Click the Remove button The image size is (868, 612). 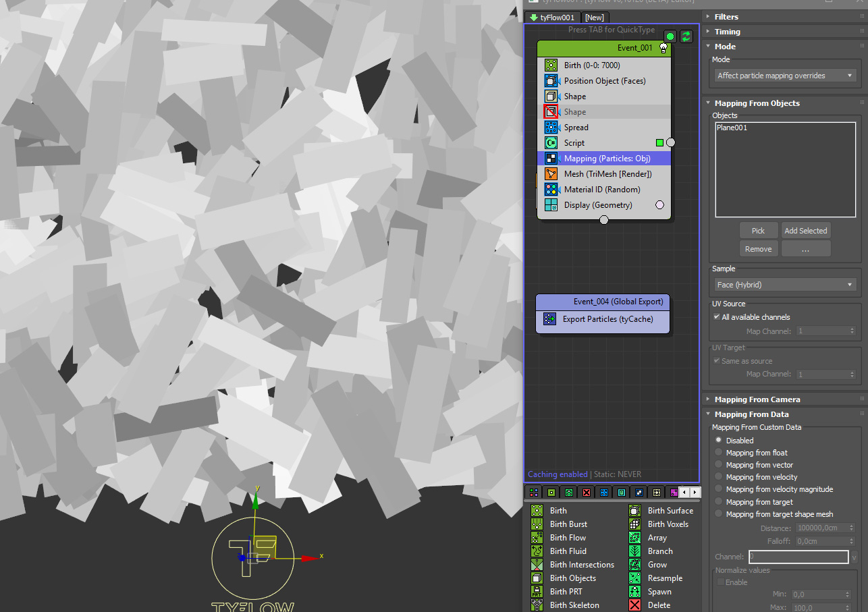tap(759, 249)
